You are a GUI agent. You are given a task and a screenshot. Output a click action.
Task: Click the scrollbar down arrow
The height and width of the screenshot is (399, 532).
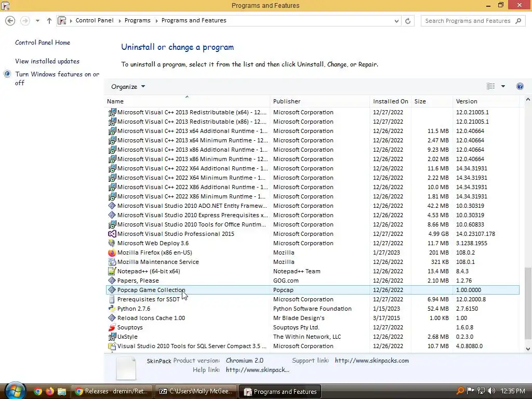coord(528,349)
